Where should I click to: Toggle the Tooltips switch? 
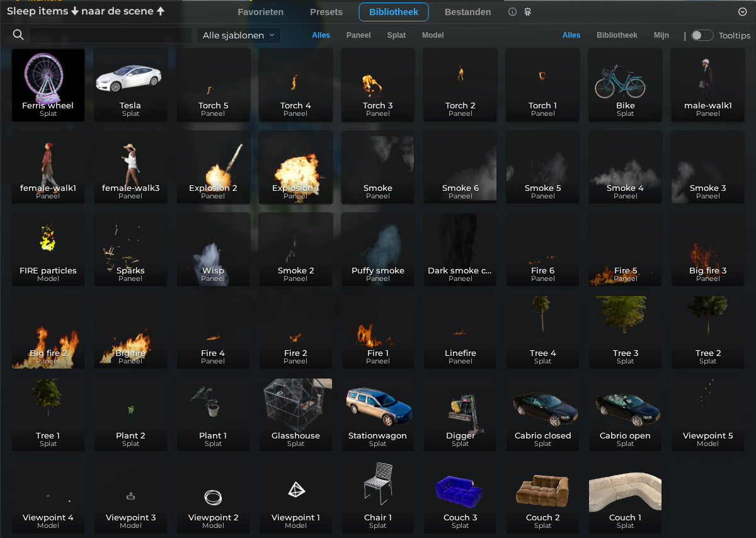702,35
